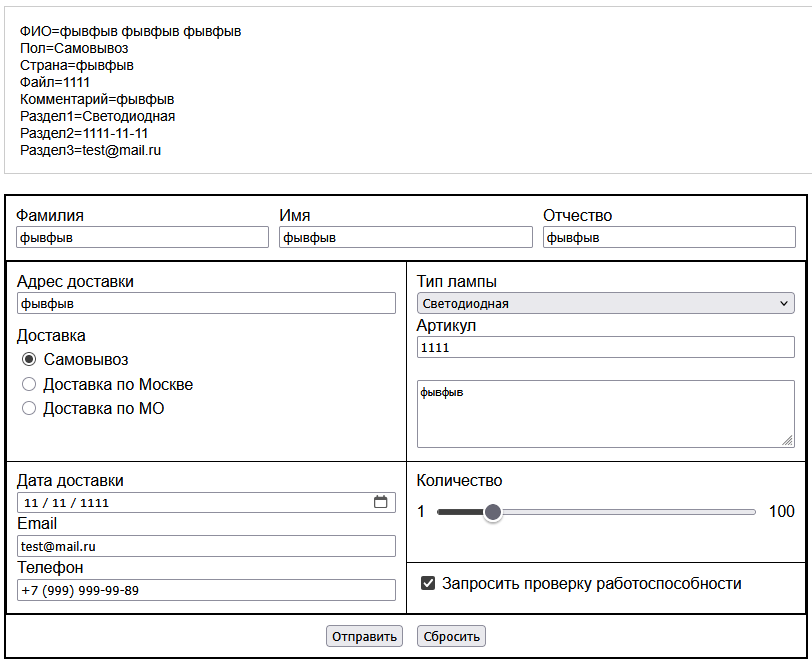
Task: Click the year segment of delivery date
Action: point(96,503)
